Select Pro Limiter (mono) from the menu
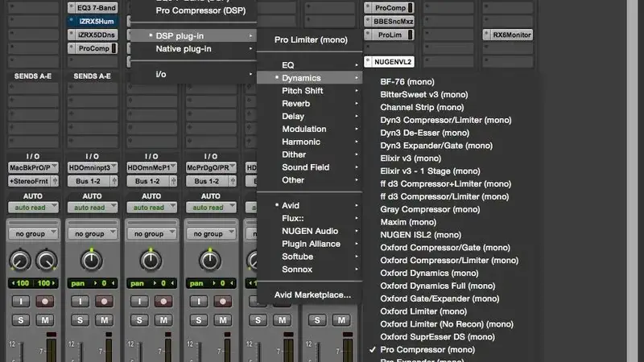The height and width of the screenshot is (362, 644). click(311, 39)
